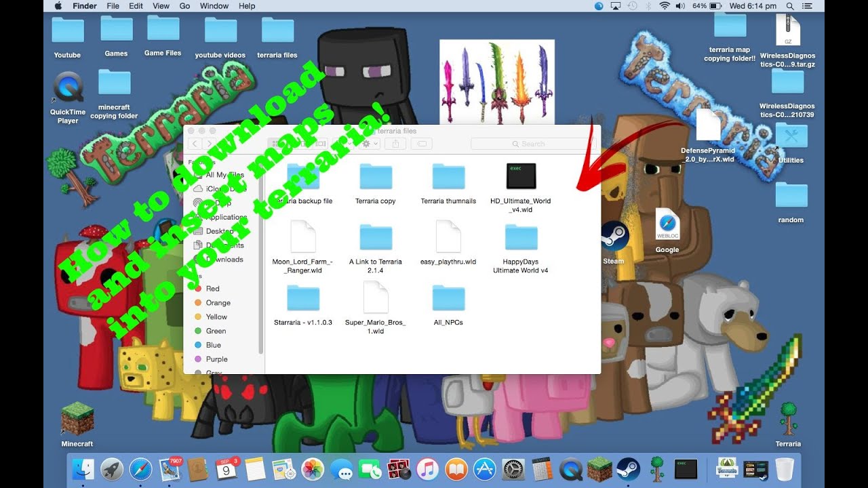Open the Spotlight search magnifier icon

[x=789, y=6]
